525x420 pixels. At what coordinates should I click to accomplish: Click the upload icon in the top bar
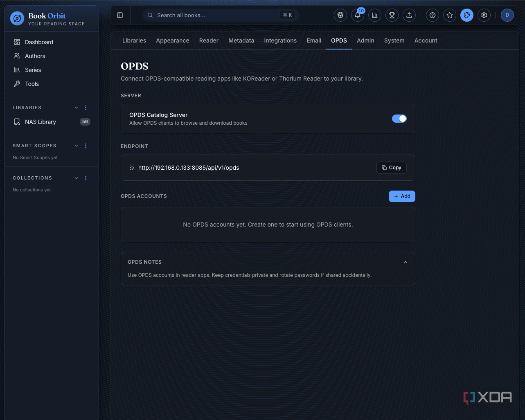pyautogui.click(x=409, y=15)
